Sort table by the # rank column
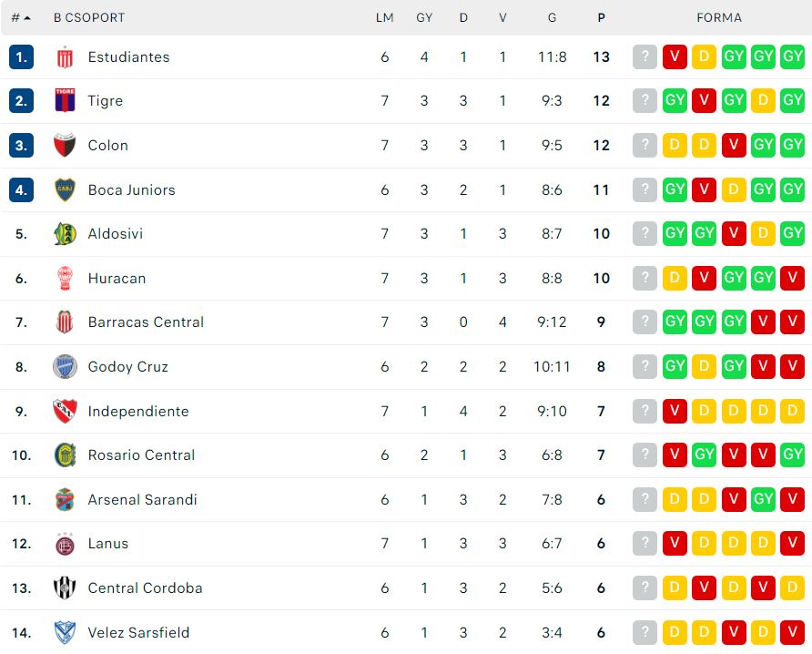The height and width of the screenshot is (654, 812). click(x=20, y=17)
